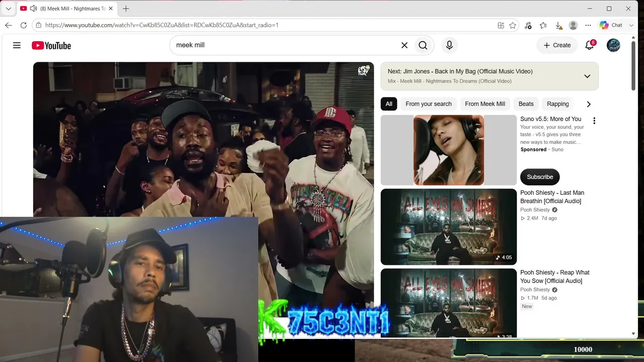Open the Create menu button
The image size is (644, 362).
coord(557,45)
